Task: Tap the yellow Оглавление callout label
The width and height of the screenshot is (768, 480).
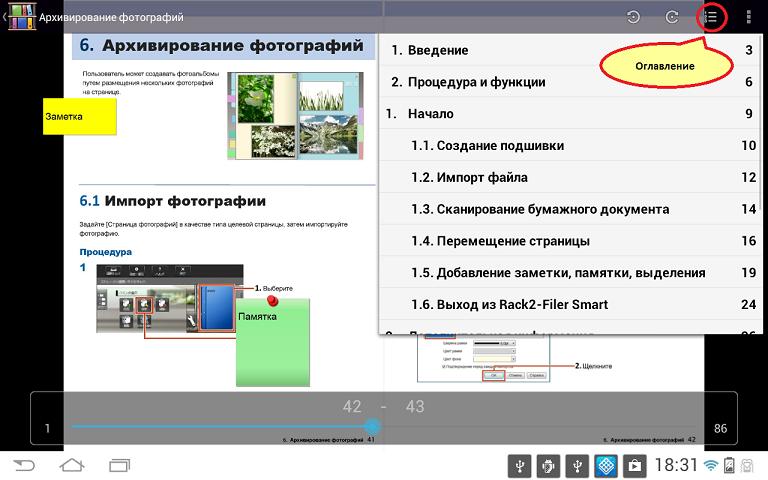Action: pyautogui.click(x=665, y=66)
